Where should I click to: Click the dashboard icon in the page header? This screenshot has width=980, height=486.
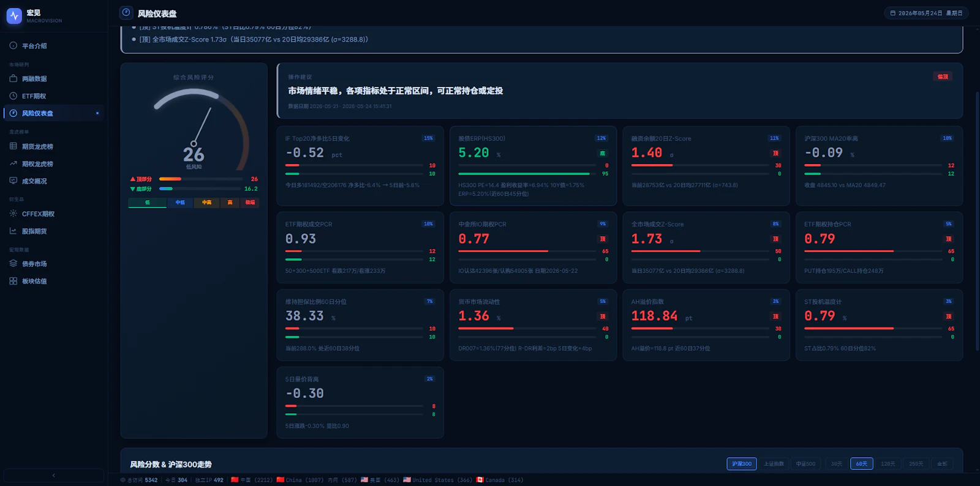(126, 12)
